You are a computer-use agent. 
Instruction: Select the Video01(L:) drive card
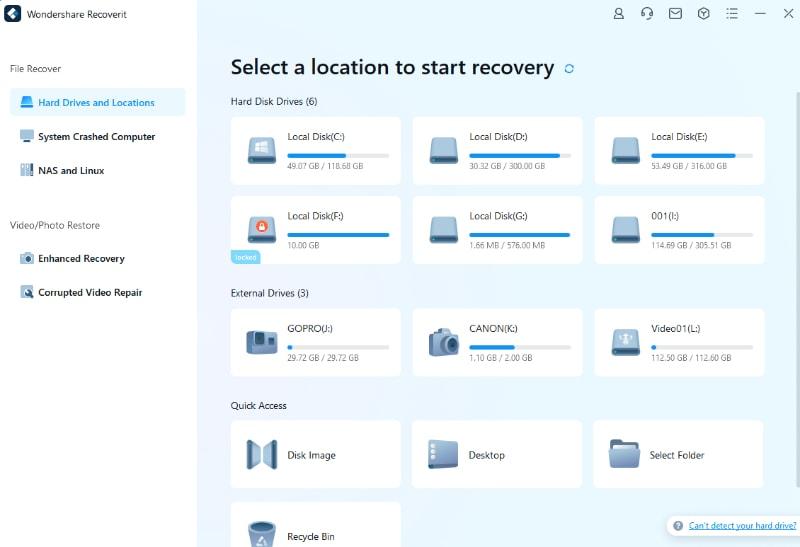tap(679, 342)
